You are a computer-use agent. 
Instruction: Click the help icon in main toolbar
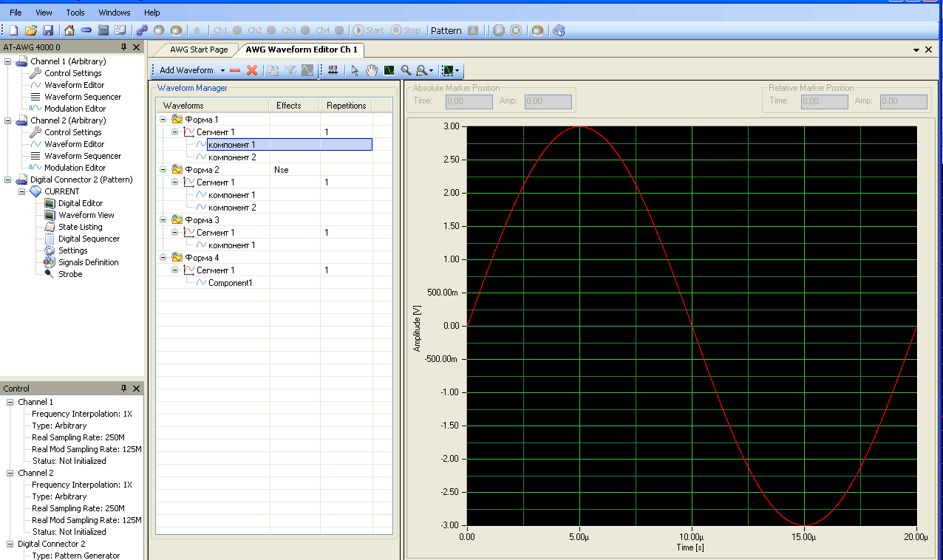pyautogui.click(x=559, y=30)
